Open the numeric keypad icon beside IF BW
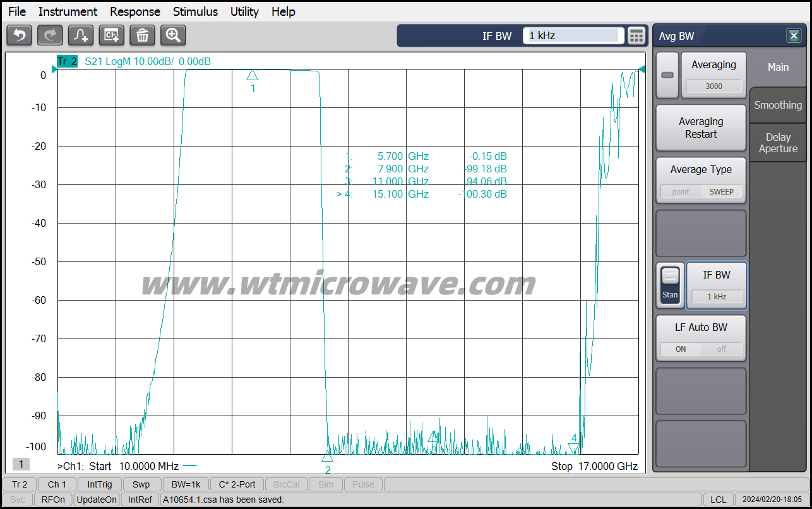Viewport: 812px width, 509px height. tap(636, 36)
